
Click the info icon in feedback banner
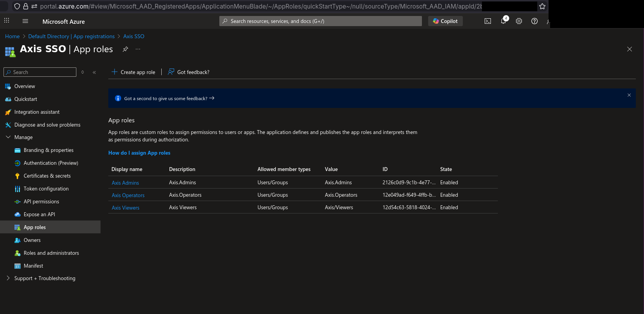coord(118,98)
